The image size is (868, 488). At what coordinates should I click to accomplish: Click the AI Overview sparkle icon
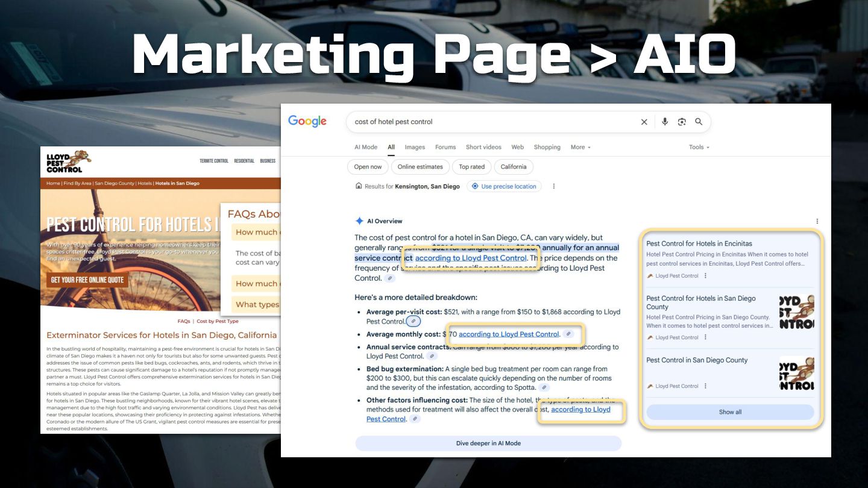[359, 221]
